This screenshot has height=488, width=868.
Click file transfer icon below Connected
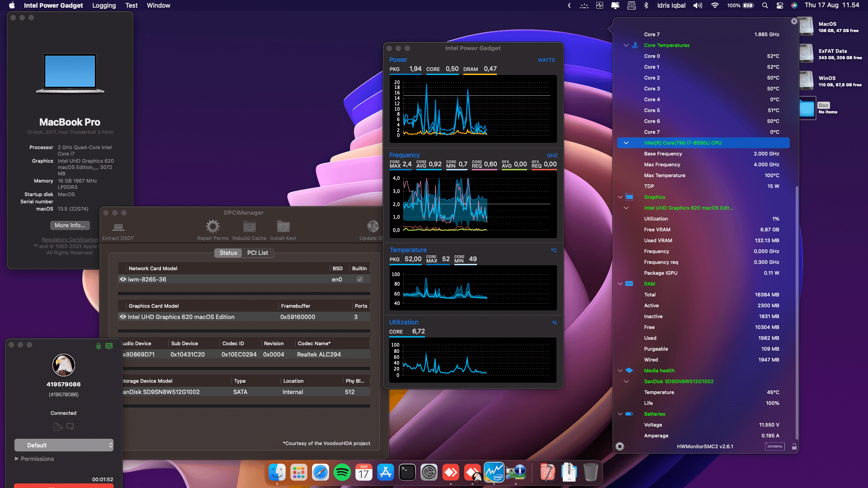(x=58, y=427)
